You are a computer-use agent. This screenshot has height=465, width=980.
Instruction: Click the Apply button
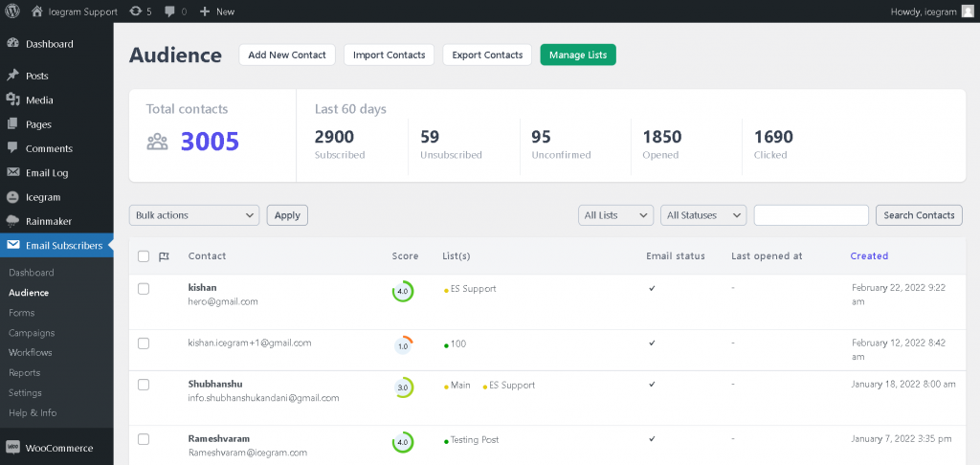click(x=287, y=215)
